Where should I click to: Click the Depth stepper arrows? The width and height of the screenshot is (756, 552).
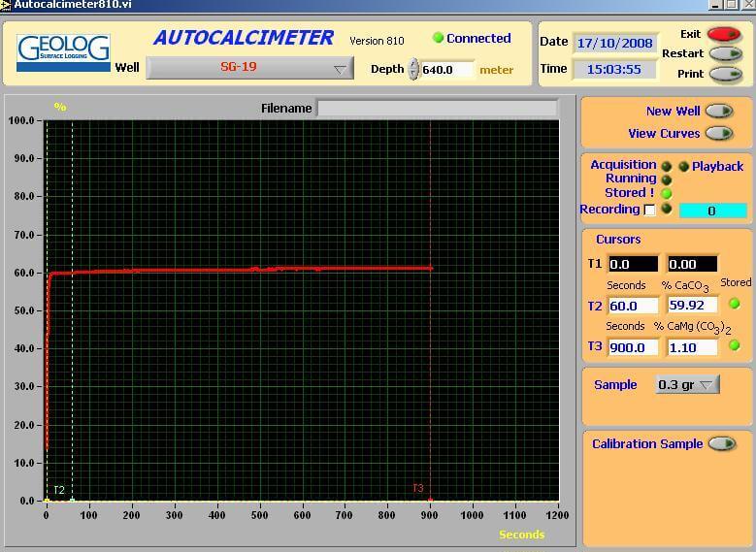[413, 70]
